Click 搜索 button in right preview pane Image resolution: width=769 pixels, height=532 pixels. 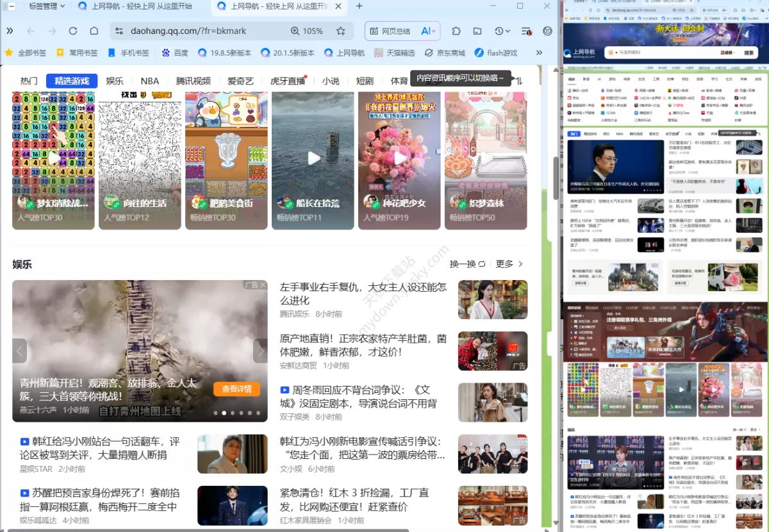click(749, 53)
